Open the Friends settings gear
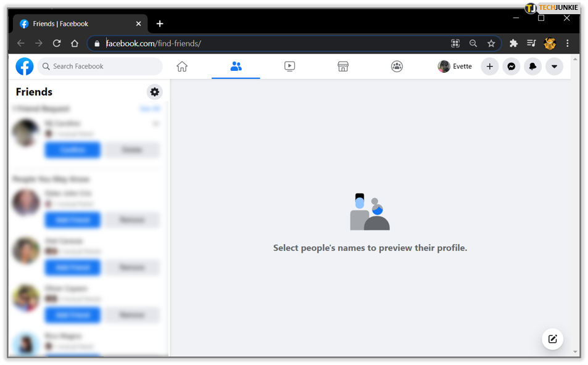Viewport: 588px width, 365px height. [x=154, y=91]
